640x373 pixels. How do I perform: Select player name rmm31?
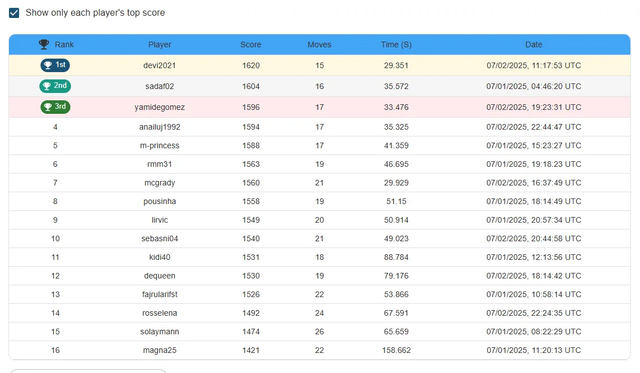(160, 164)
